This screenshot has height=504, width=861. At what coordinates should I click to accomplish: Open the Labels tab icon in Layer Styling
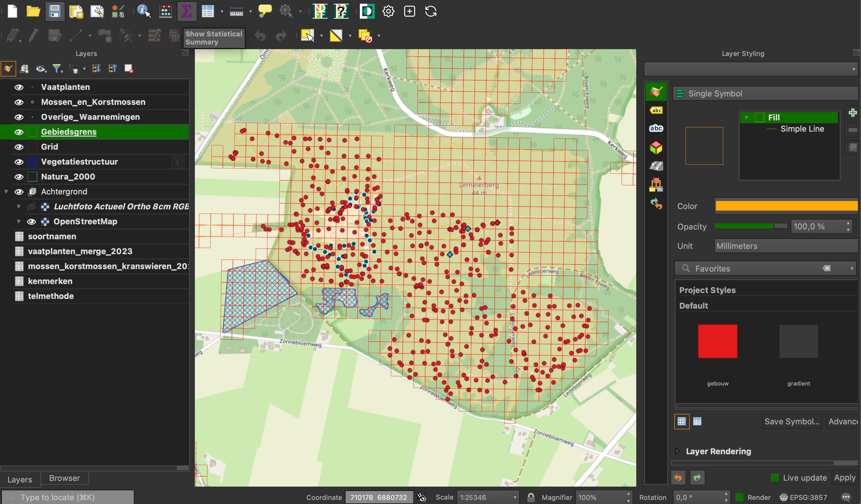click(656, 110)
